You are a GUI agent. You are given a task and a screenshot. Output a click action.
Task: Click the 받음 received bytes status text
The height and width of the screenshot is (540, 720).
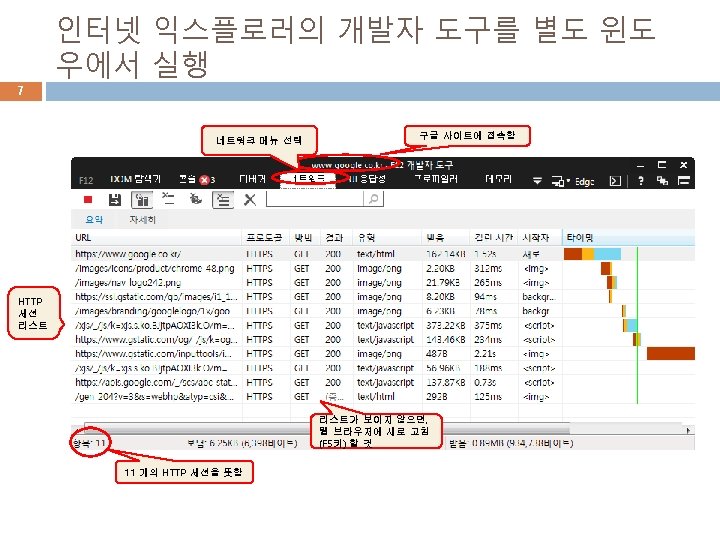(511, 443)
